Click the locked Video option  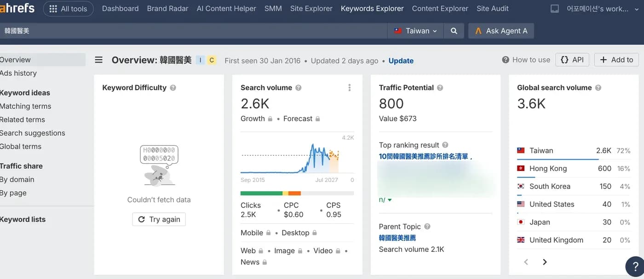coord(327,251)
